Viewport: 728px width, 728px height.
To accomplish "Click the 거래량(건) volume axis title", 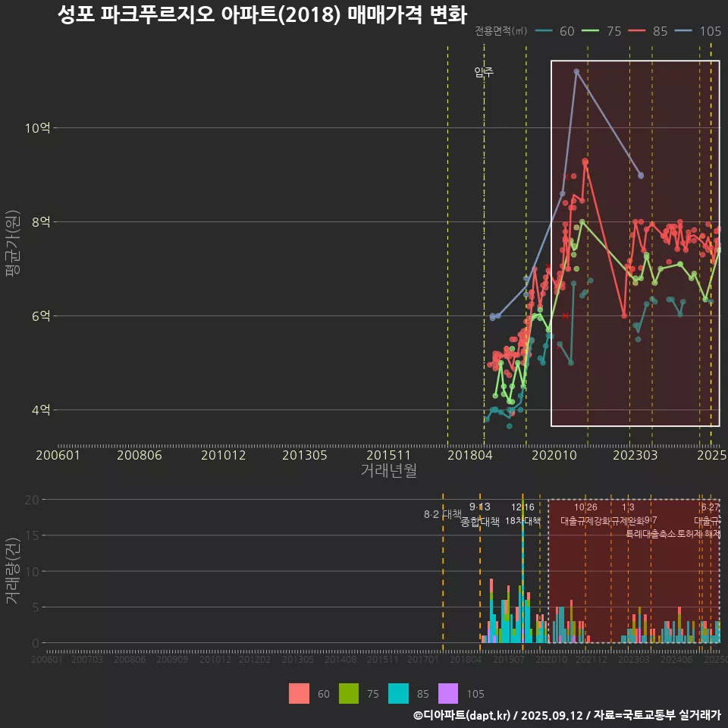I will coord(12,571).
